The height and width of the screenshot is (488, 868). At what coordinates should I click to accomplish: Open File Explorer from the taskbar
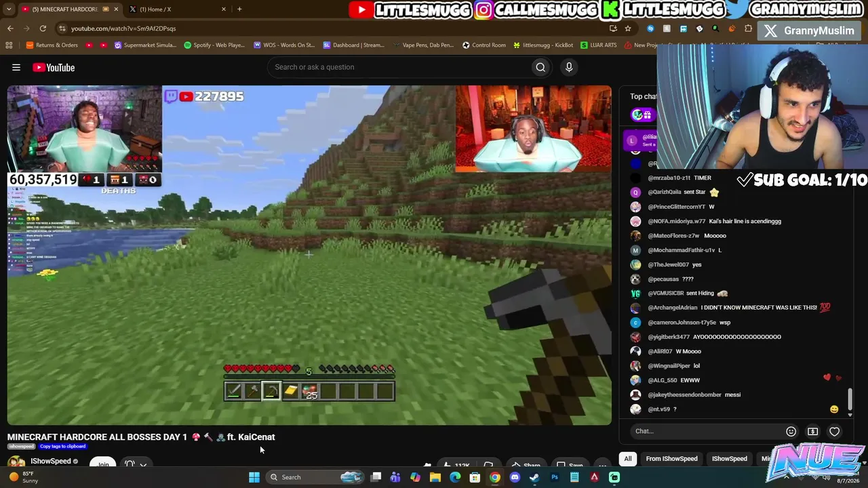[435, 477]
